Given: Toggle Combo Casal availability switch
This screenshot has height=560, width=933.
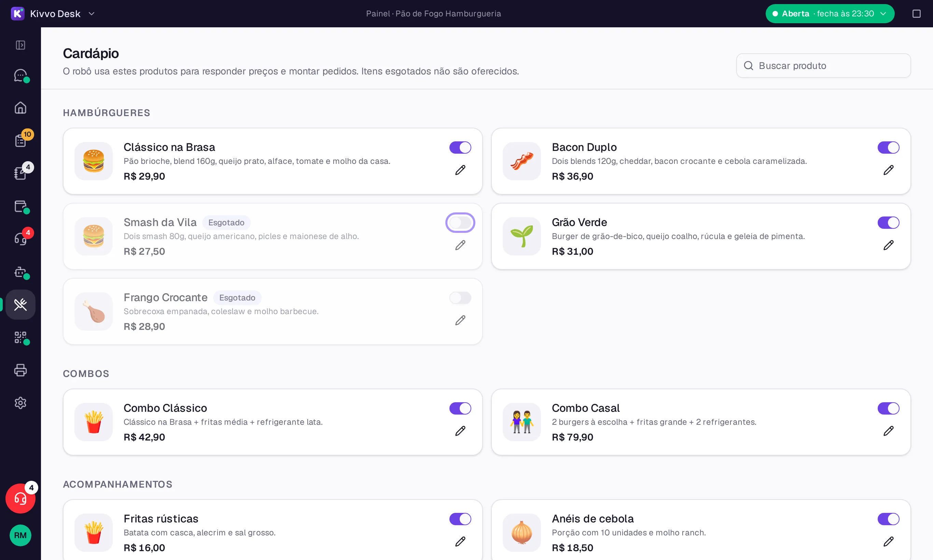Looking at the screenshot, I should coord(889,408).
